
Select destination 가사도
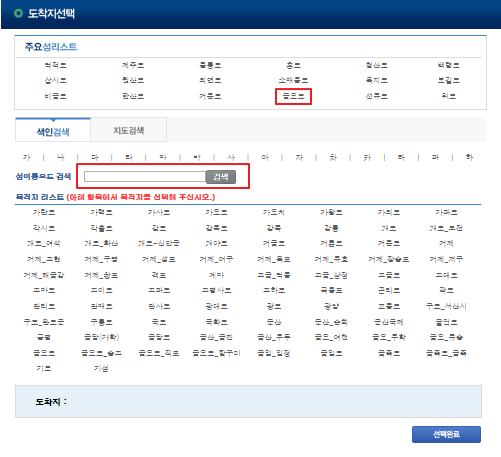[x=159, y=212]
